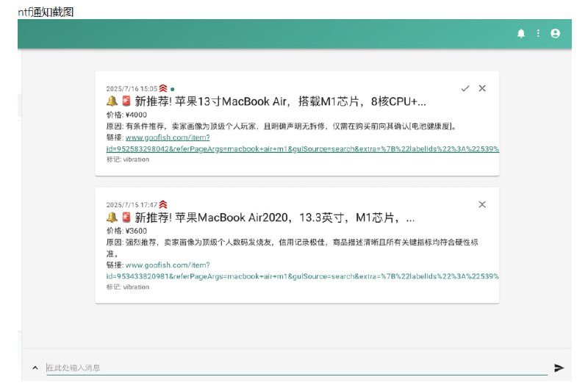Click the bell emoji in the ¥4000 notification title
The height and width of the screenshot is (391, 588).
click(x=112, y=101)
